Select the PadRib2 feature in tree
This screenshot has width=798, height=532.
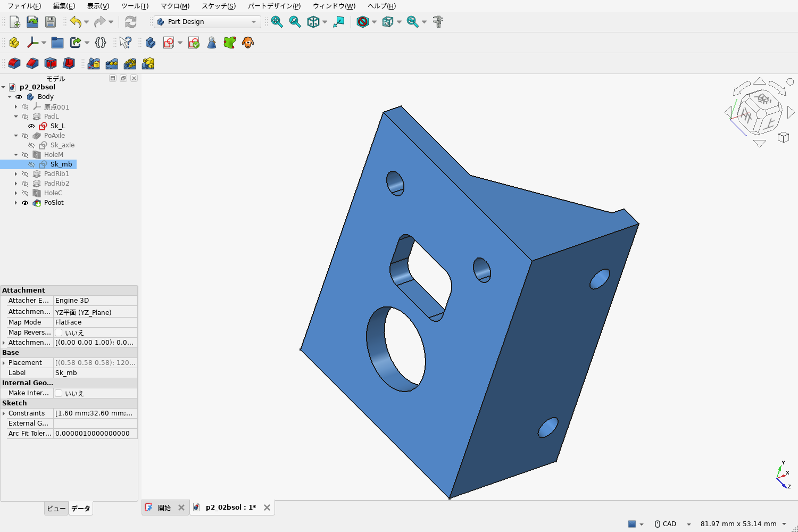coord(56,184)
